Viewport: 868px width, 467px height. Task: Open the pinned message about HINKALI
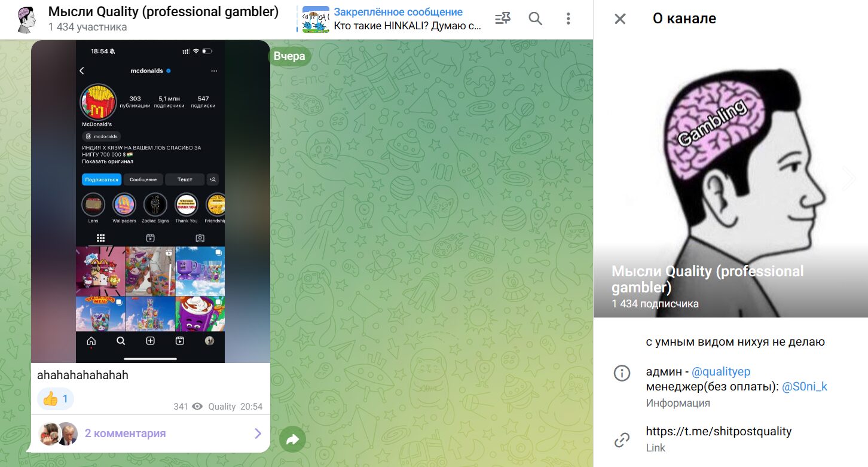click(407, 19)
